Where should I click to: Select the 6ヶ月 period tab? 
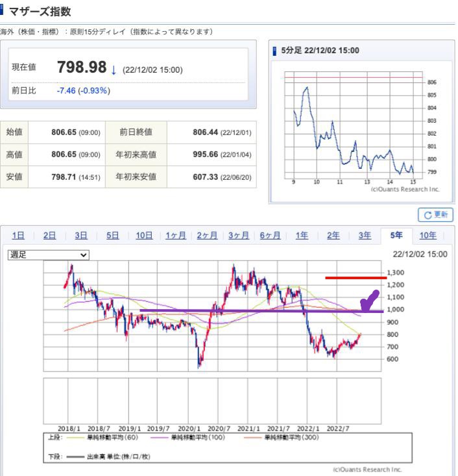click(271, 236)
